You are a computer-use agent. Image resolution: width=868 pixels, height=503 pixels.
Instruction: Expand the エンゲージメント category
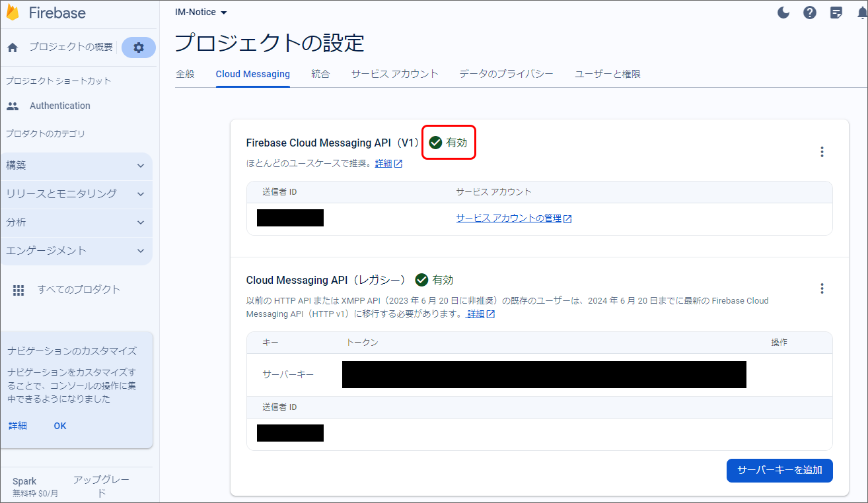pyautogui.click(x=77, y=251)
